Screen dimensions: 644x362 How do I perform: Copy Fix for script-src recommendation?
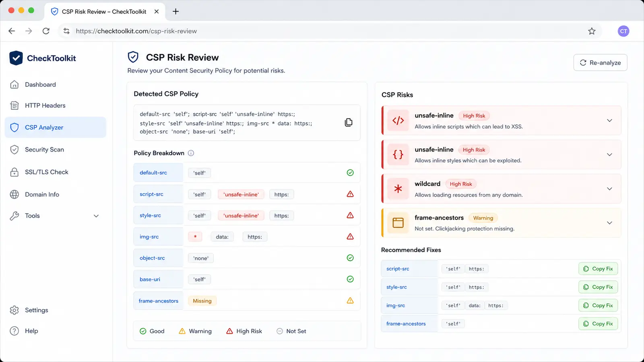tap(598, 269)
